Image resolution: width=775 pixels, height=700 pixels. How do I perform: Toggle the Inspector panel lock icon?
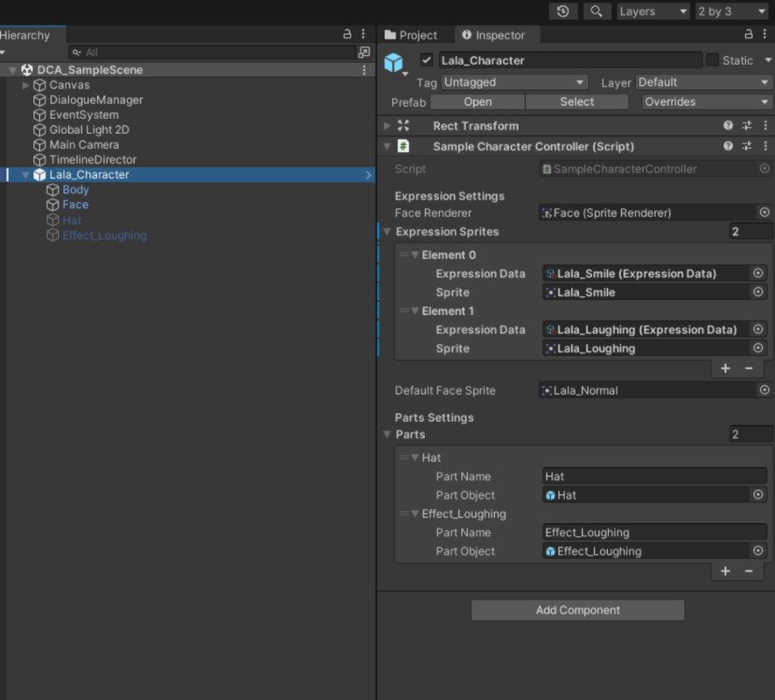click(x=749, y=33)
